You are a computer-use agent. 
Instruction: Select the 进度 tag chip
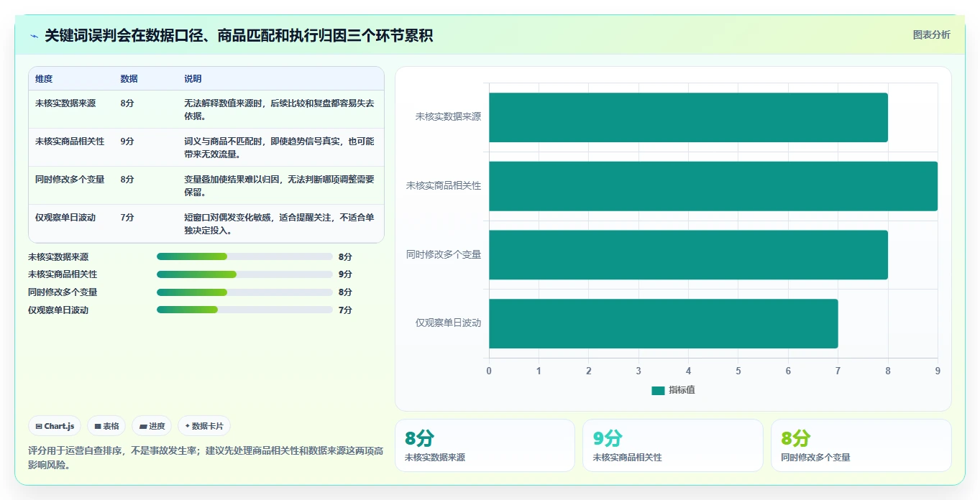tap(152, 426)
